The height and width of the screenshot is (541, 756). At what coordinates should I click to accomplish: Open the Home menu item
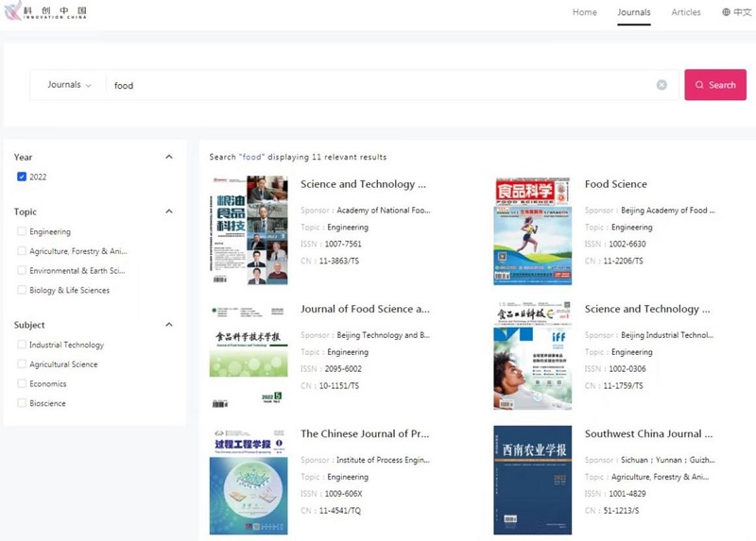(x=584, y=12)
